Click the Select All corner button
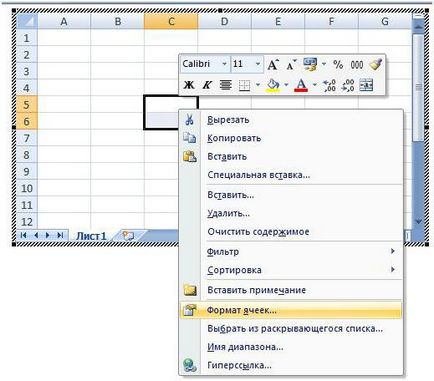The height and width of the screenshot is (381, 434). 27,22
